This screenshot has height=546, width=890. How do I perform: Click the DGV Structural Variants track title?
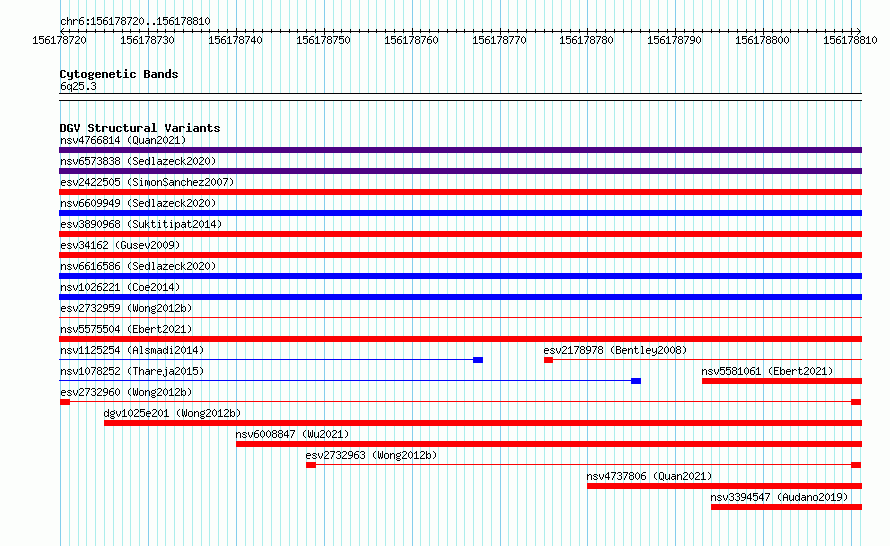140,128
